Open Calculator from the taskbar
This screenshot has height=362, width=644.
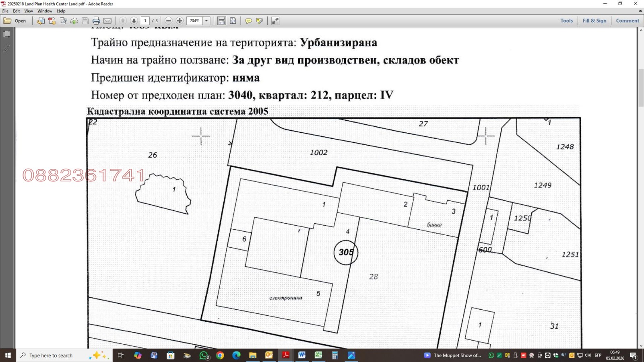(335, 355)
